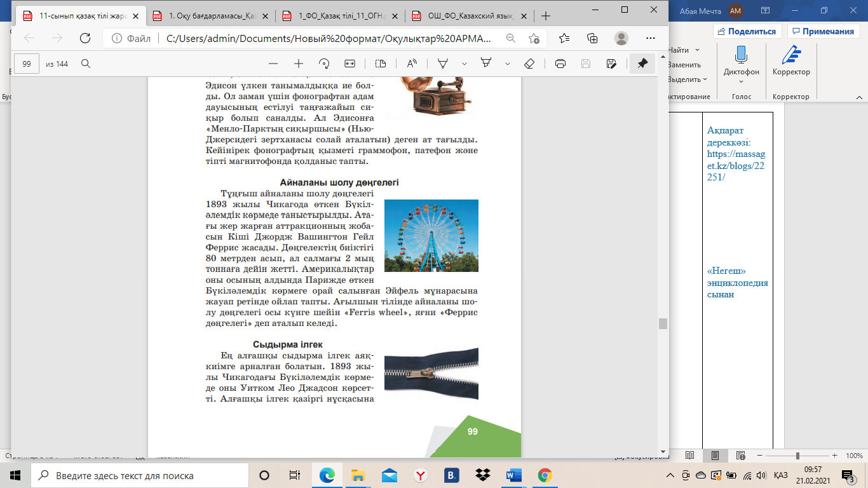Viewport: 868px width, 488px height.
Task: Select the PDF Erase tool
Action: (529, 64)
